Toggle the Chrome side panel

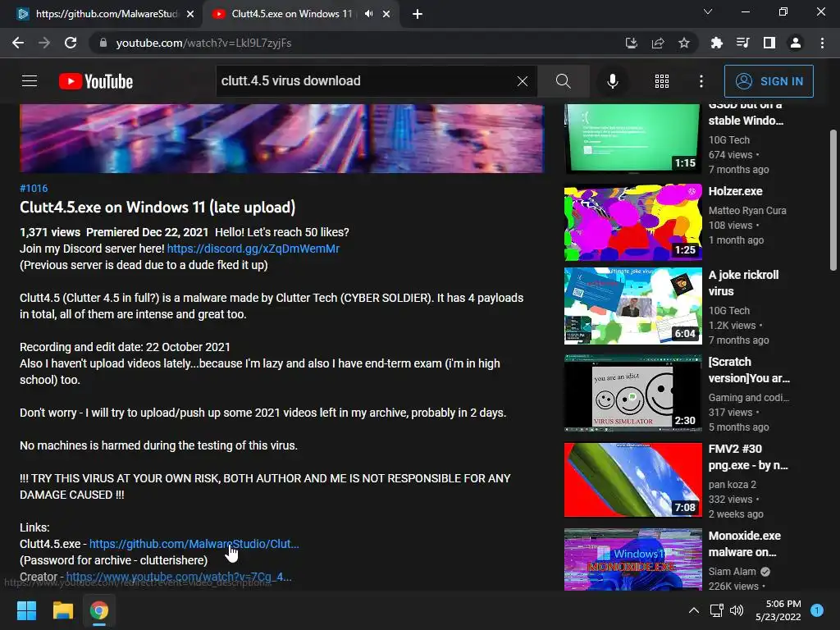tap(769, 43)
